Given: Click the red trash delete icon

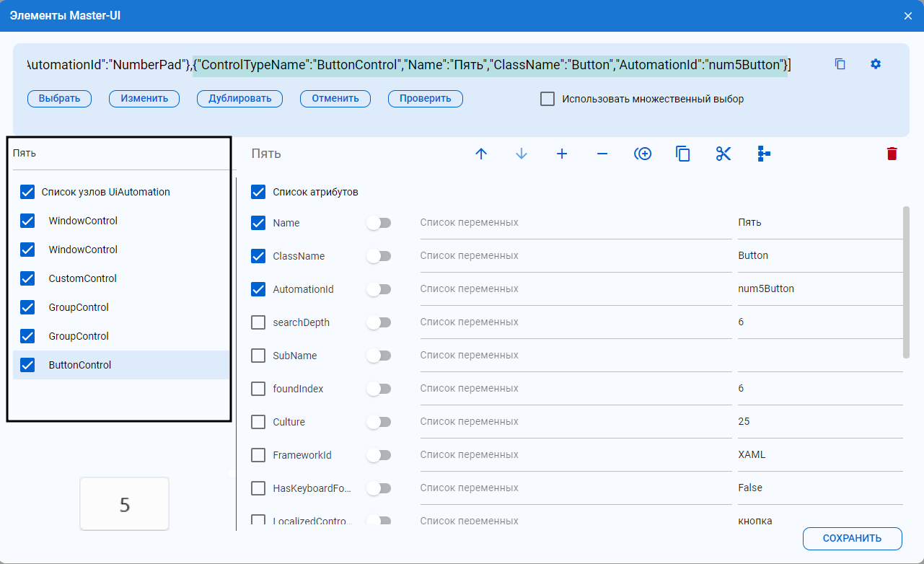Looking at the screenshot, I should pos(892,154).
